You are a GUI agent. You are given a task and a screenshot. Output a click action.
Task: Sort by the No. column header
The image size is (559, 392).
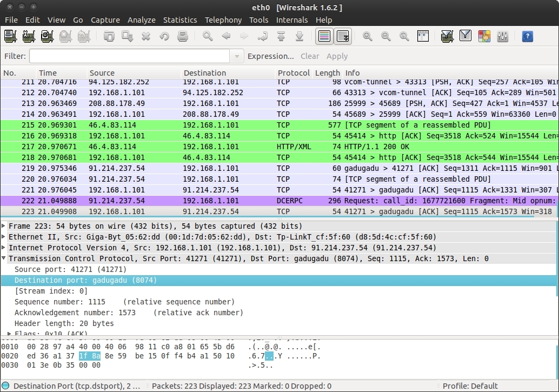tap(18, 73)
